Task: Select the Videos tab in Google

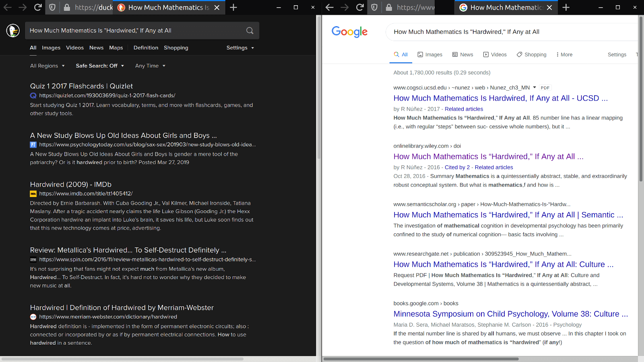Action: click(x=495, y=55)
